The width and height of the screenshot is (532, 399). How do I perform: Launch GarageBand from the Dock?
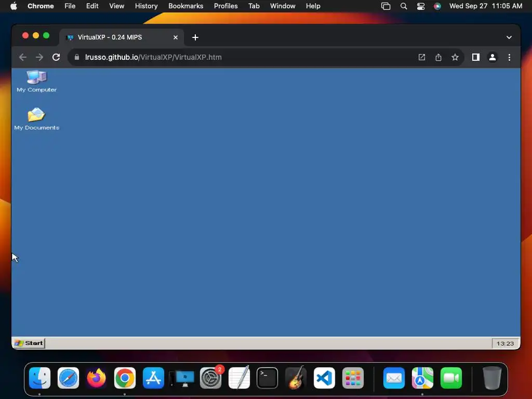(296, 378)
